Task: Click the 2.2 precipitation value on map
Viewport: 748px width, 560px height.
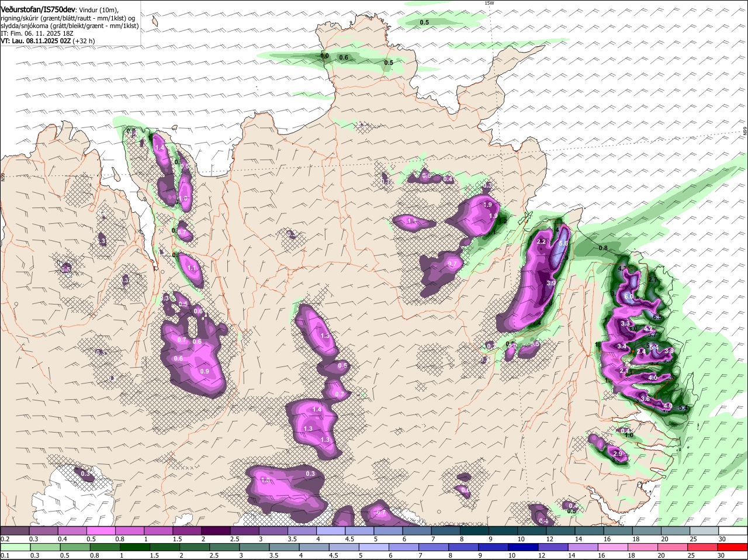Action: tap(541, 241)
